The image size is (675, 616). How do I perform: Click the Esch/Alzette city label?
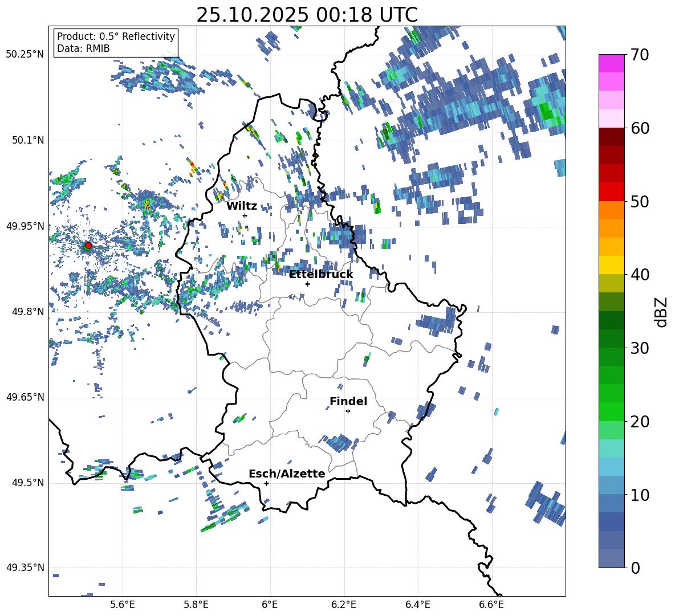[287, 474]
